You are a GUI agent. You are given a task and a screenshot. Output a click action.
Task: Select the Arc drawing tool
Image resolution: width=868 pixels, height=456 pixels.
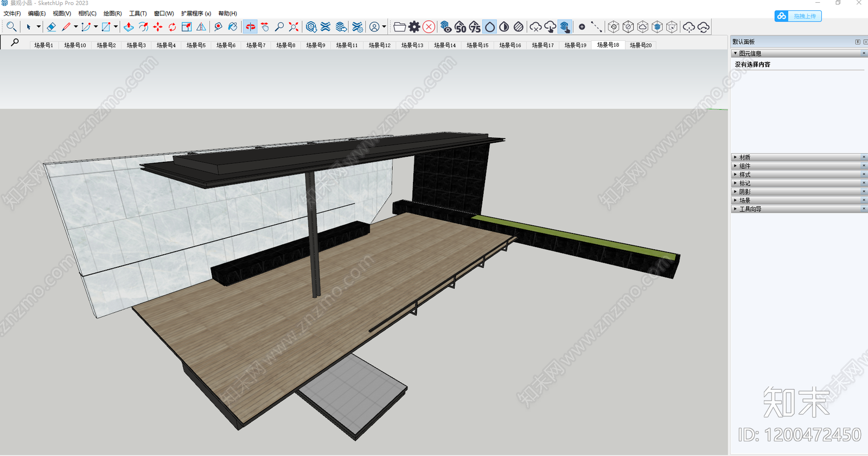[86, 27]
